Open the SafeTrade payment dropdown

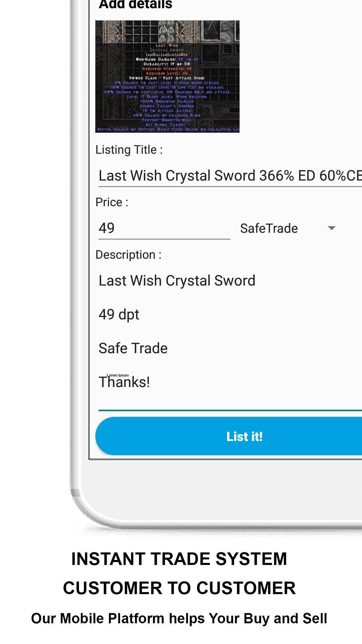coord(288,228)
